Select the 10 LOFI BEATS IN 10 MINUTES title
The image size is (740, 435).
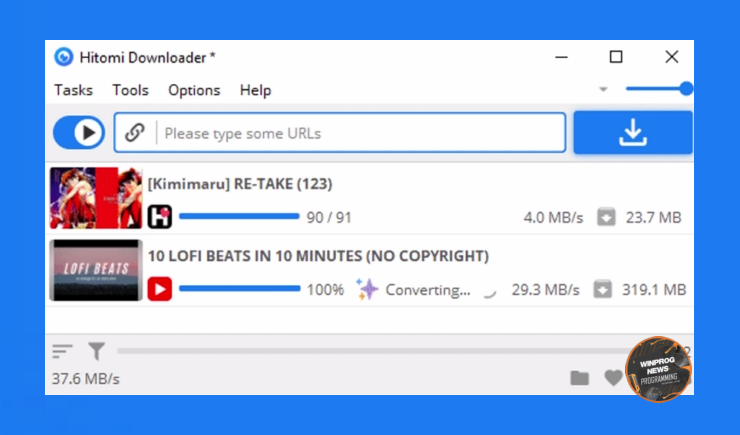(319, 256)
